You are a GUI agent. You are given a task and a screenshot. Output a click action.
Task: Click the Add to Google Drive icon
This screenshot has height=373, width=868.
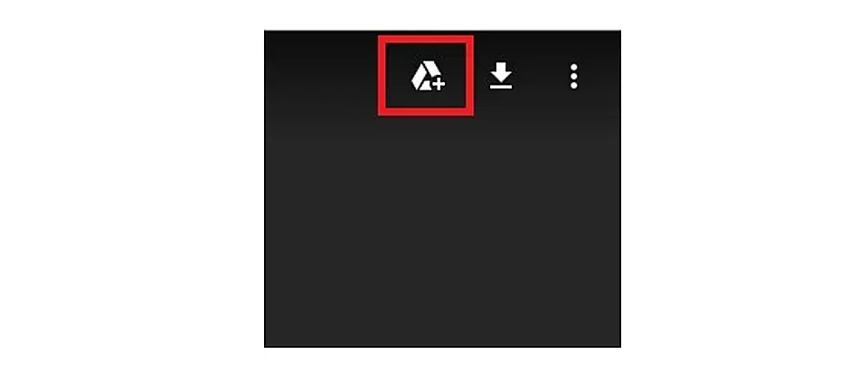[428, 76]
